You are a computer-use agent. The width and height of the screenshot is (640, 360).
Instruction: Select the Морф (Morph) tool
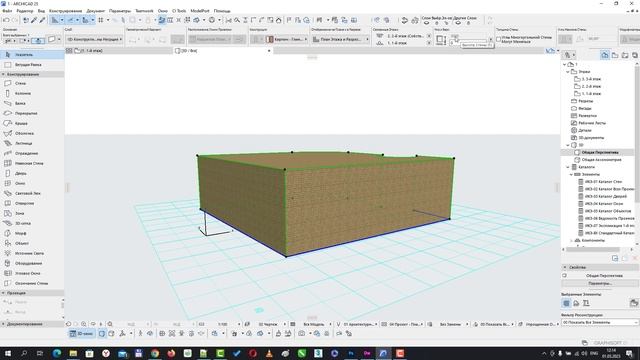tap(20, 233)
